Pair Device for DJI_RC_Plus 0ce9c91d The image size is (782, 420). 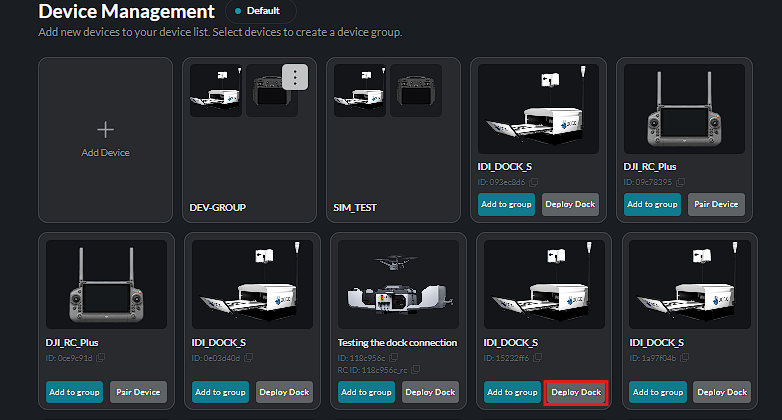(138, 392)
